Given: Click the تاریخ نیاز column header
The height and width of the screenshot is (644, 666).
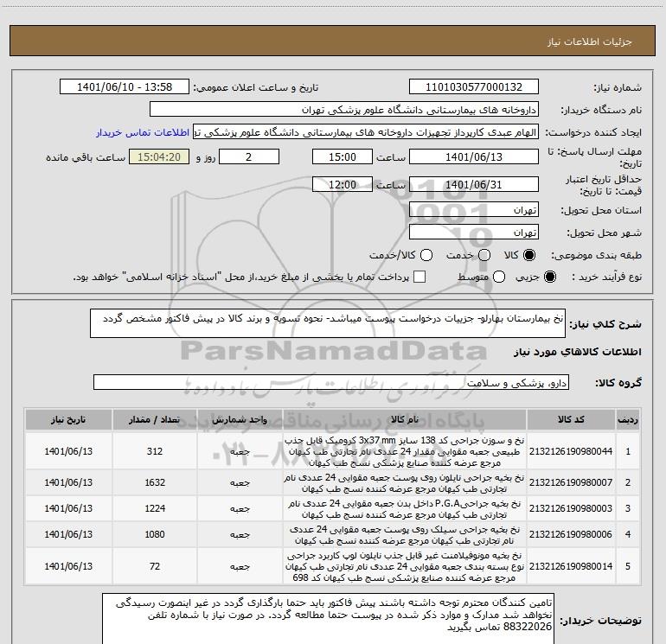Looking at the screenshot, I should point(68,420).
